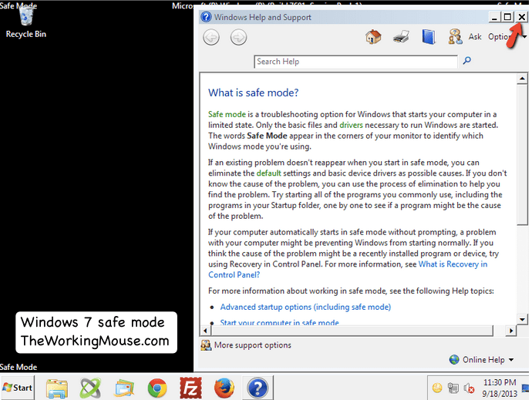Click the green drivers glossary term
532x400 pixels.
[x=351, y=125]
